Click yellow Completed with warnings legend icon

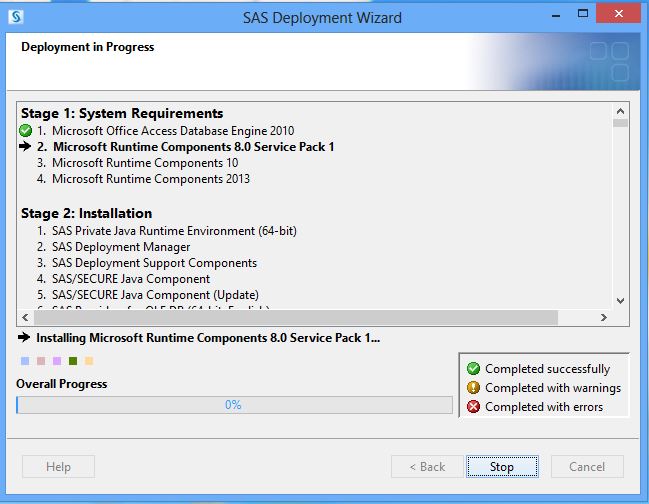point(473,388)
